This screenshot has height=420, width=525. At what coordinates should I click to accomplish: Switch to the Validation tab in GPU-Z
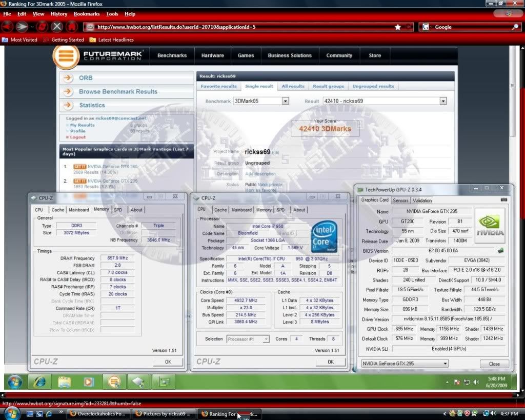pos(422,201)
